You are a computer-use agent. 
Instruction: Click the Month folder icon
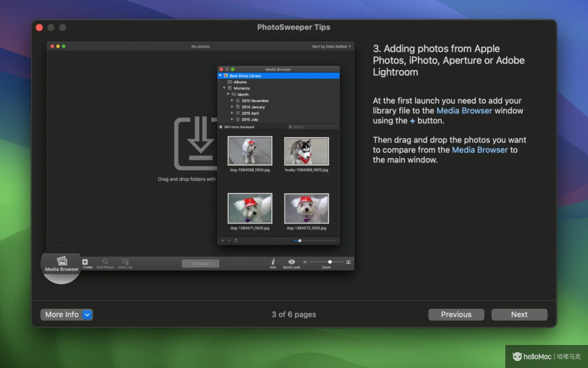pyautogui.click(x=234, y=94)
